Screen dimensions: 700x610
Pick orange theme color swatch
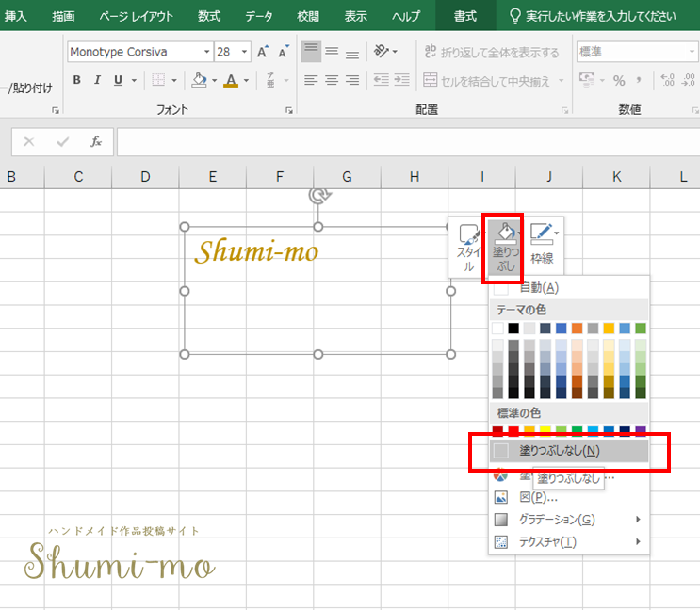click(x=577, y=329)
